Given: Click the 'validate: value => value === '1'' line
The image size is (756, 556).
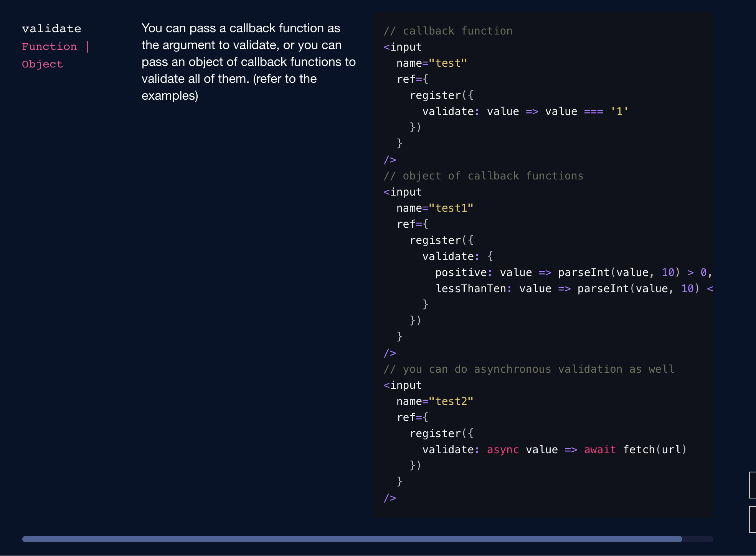Looking at the screenshot, I should point(525,112).
